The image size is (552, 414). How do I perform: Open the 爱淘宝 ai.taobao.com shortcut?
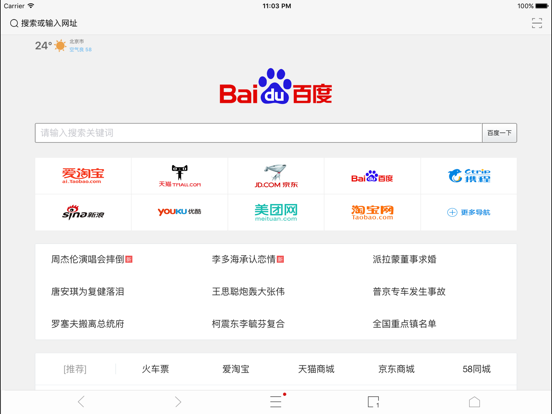(83, 176)
